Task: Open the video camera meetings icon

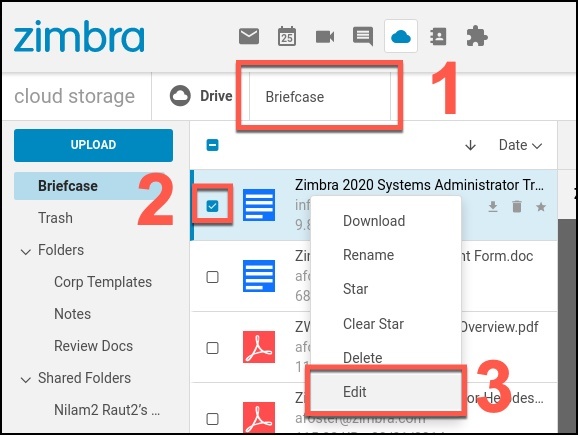Action: (325, 37)
